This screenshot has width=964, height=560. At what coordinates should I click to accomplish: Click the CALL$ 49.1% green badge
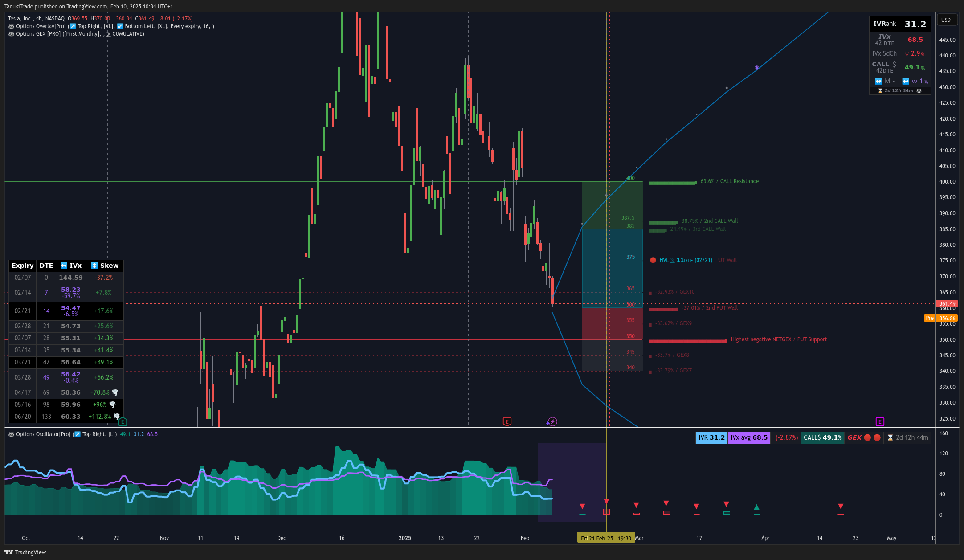[823, 437]
